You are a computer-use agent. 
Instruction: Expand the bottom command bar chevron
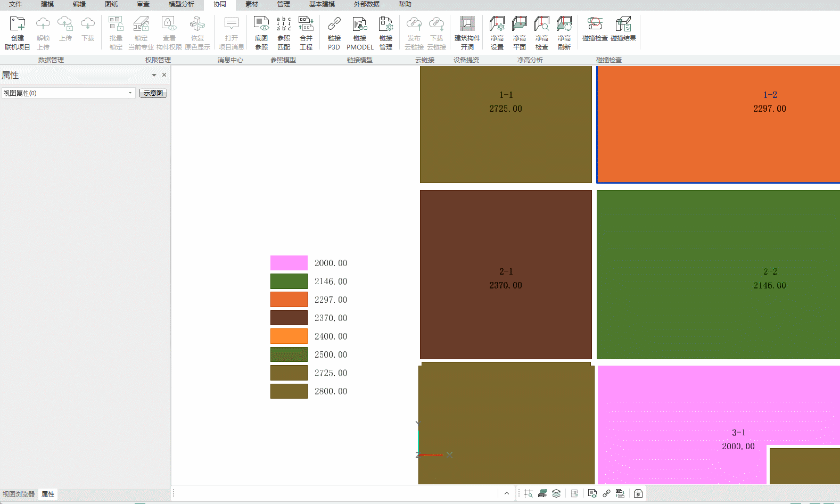pos(507,493)
